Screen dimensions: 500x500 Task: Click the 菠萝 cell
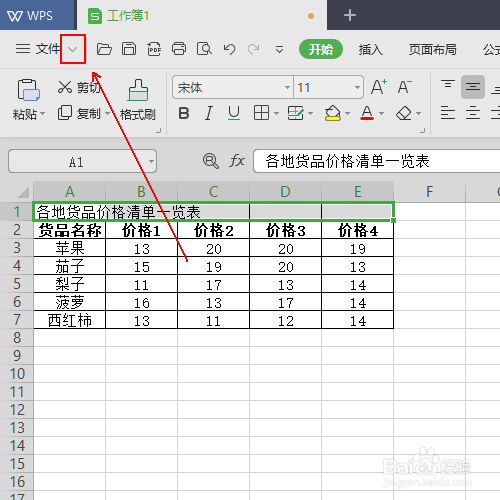tap(69, 302)
